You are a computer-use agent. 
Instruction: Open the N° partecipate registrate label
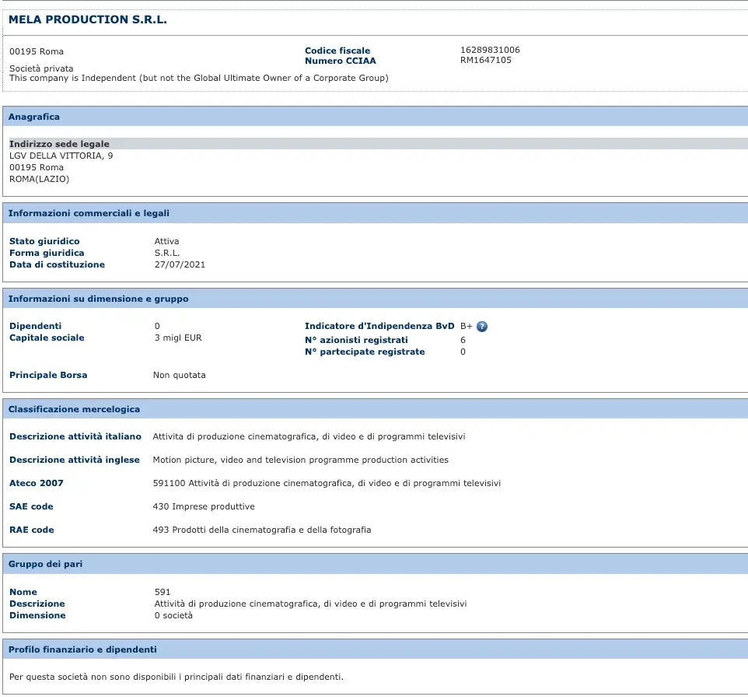(365, 352)
